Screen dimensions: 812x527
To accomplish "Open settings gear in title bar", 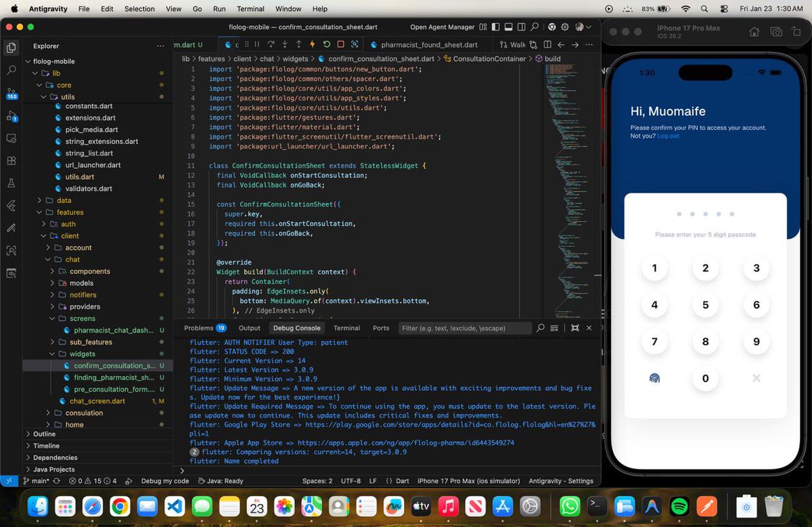I will coord(565,27).
